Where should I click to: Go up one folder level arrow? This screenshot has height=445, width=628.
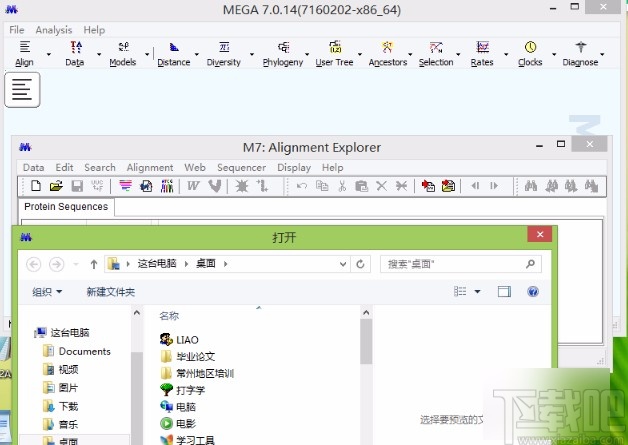click(x=94, y=264)
